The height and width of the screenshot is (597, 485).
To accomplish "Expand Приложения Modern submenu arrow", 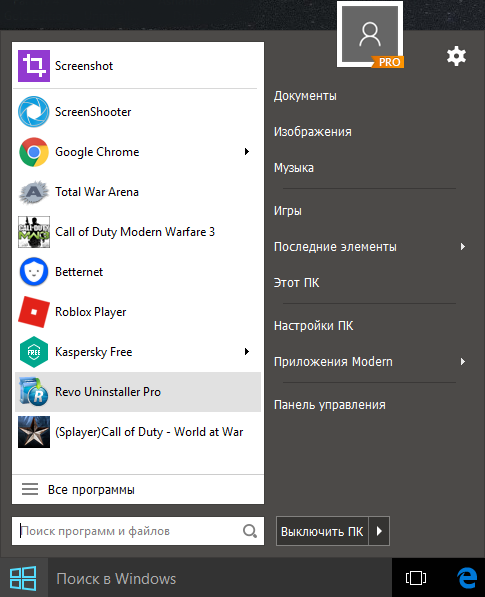I will click(x=463, y=361).
